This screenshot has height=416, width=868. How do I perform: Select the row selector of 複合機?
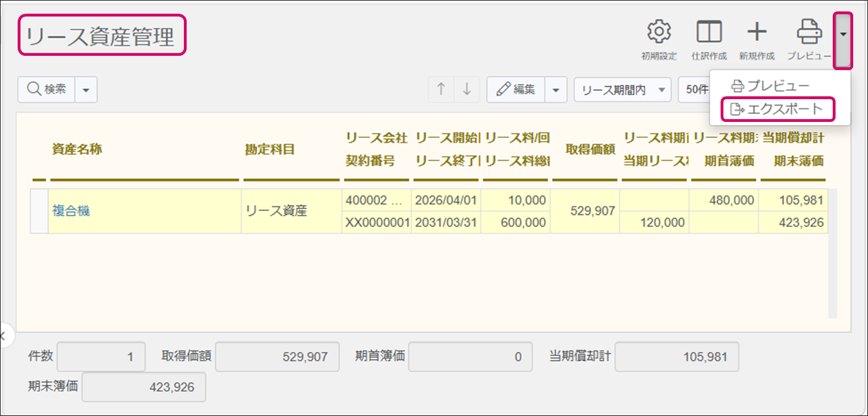[x=39, y=211]
